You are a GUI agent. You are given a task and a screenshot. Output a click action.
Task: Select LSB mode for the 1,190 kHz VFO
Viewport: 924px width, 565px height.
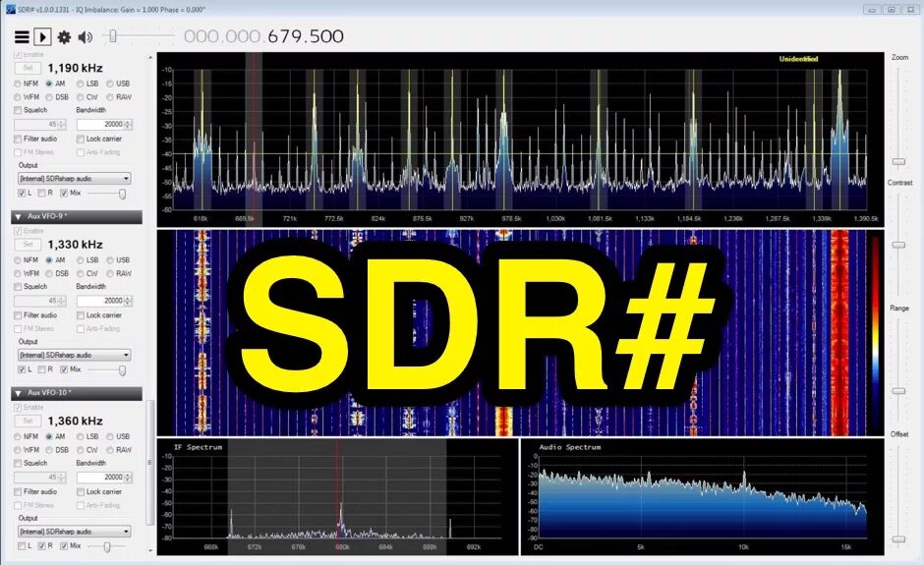click(81, 84)
